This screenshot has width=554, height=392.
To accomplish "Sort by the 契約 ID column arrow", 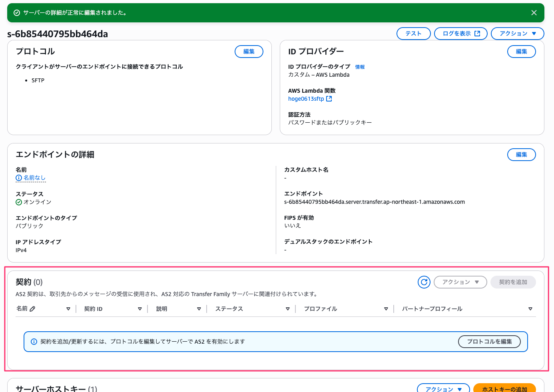I will point(140,309).
